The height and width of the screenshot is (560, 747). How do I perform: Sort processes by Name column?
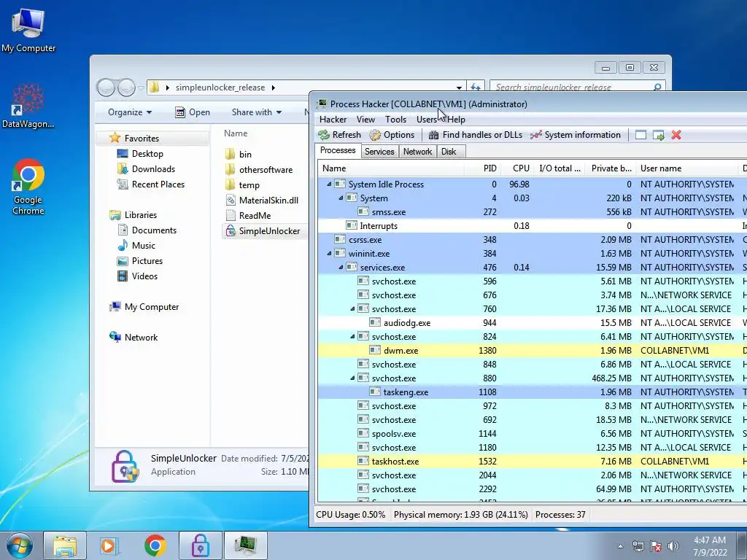(391, 168)
